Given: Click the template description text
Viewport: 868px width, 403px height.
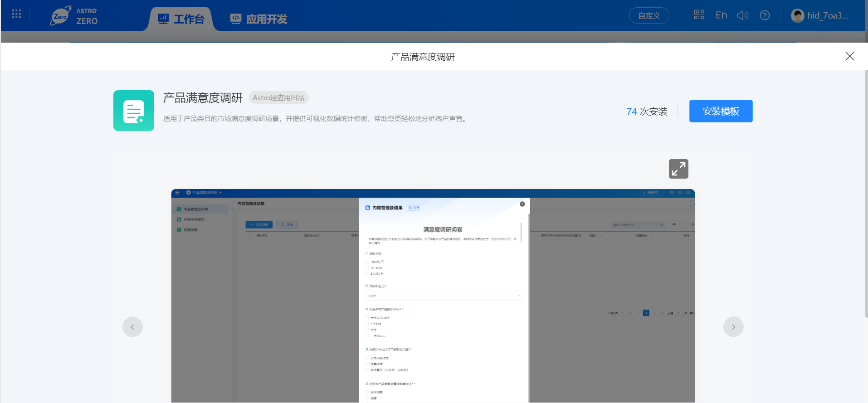Looking at the screenshot, I should click(316, 119).
